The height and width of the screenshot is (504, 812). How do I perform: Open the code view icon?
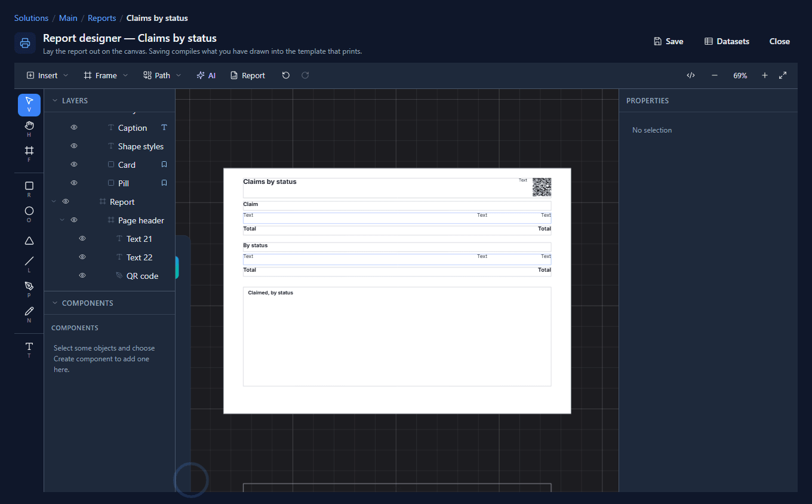pyautogui.click(x=691, y=75)
